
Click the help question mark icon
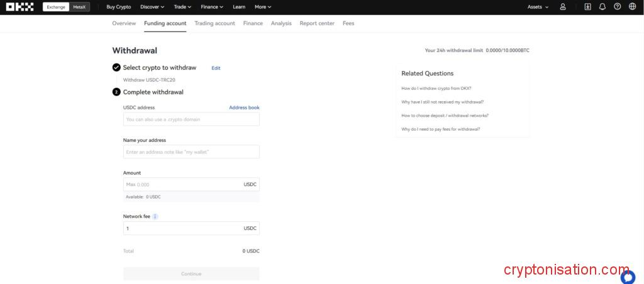coord(617,7)
